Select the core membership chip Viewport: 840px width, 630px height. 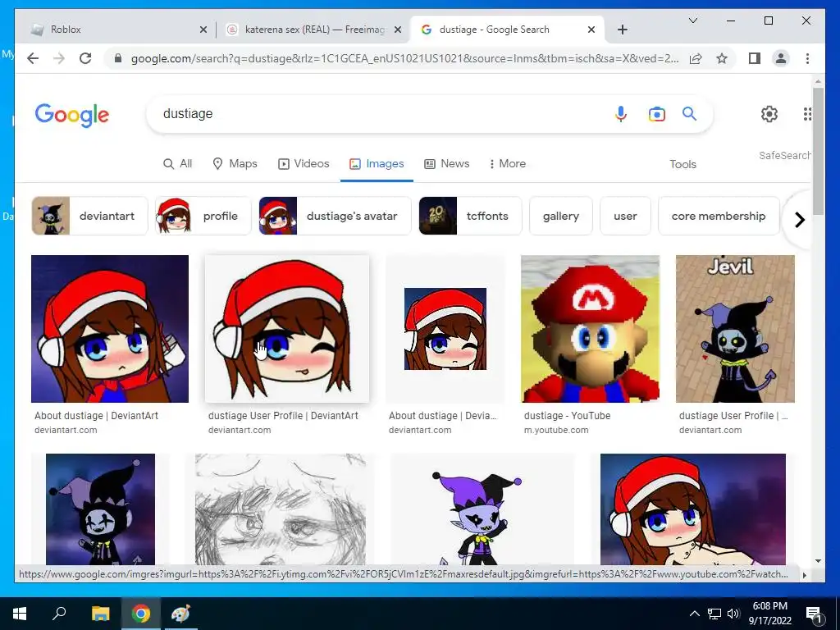pos(719,216)
